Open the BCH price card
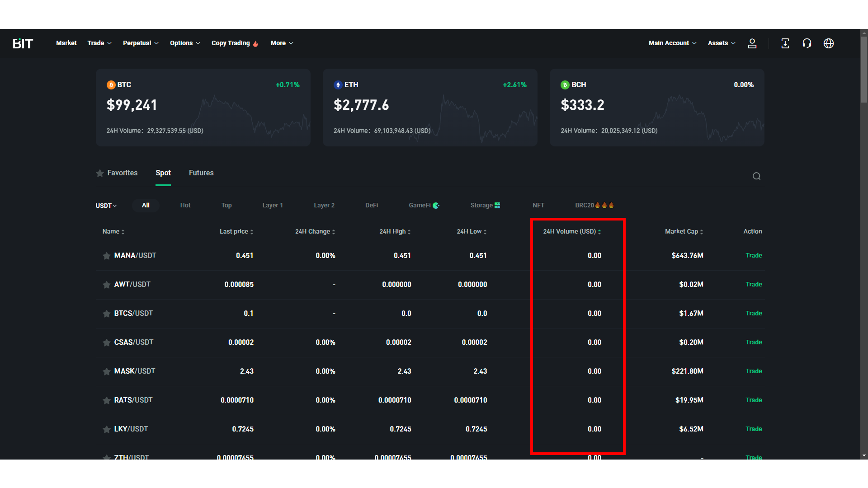868x488 pixels. [x=657, y=108]
